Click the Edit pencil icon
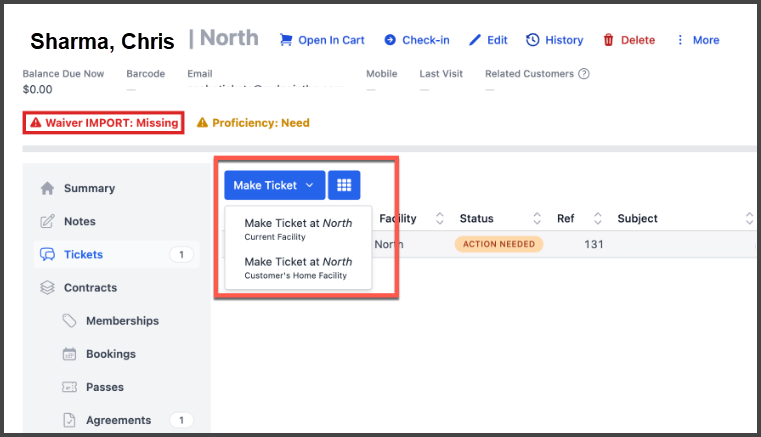 coord(475,40)
